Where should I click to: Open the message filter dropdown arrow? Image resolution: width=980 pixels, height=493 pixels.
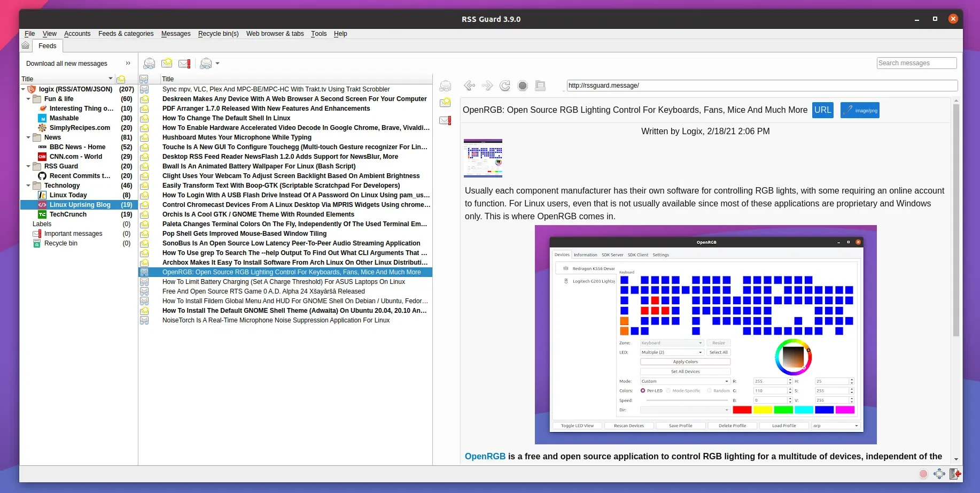click(217, 64)
